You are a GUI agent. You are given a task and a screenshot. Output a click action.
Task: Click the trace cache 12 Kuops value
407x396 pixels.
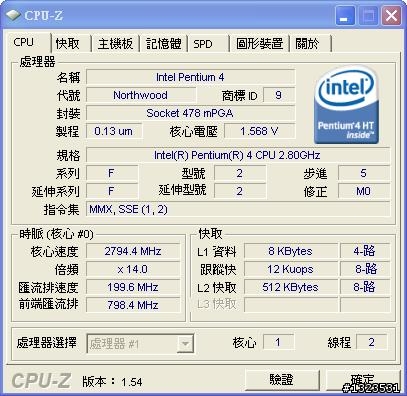coord(291,269)
